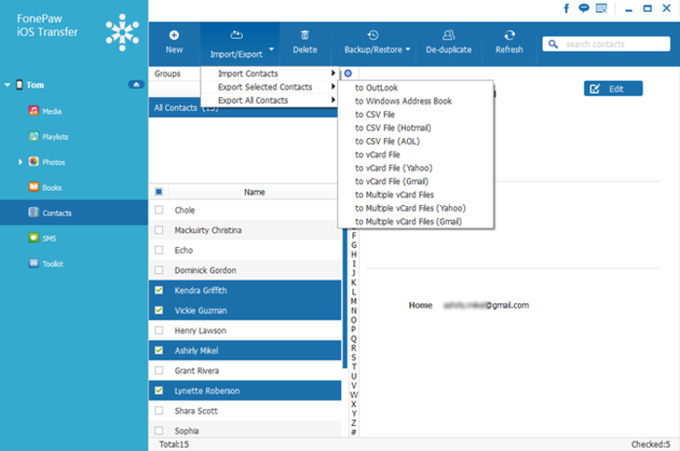Viewport: 680px width, 451px height.
Task: Click the New contact plus icon
Action: point(174,35)
